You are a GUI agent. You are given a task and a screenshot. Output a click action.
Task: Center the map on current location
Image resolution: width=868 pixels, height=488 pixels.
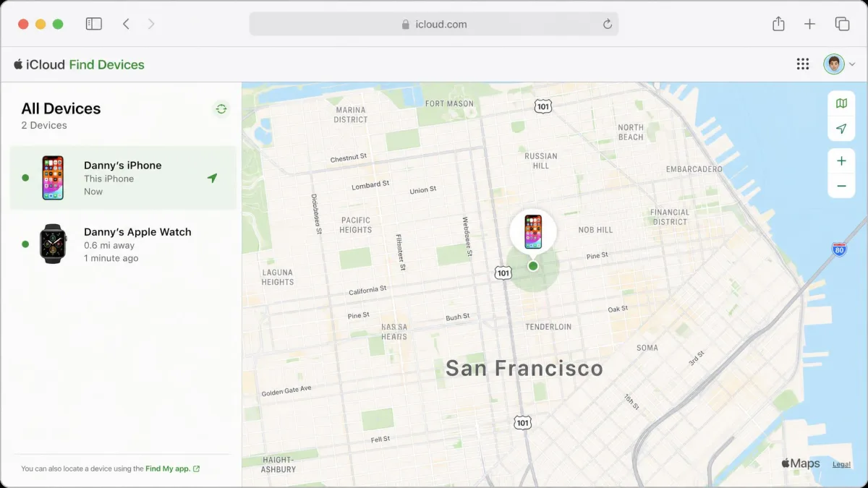click(x=841, y=129)
